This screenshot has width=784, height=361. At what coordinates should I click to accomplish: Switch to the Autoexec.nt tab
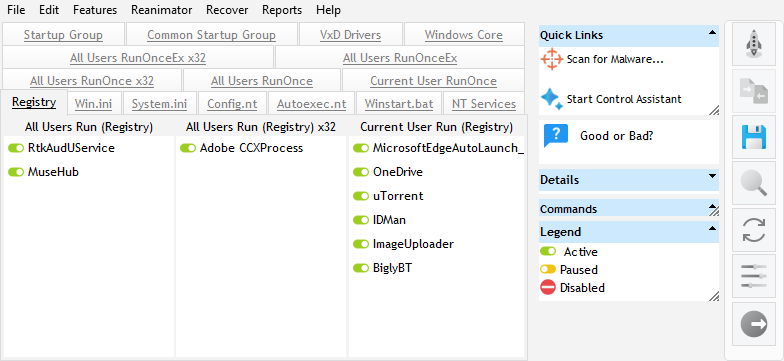click(312, 104)
